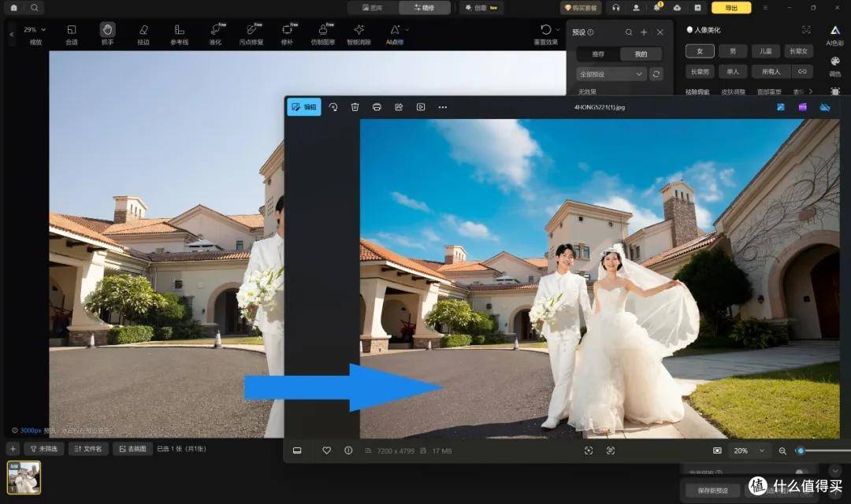Expand the AI点修 tool dropdown arrow

tap(407, 30)
